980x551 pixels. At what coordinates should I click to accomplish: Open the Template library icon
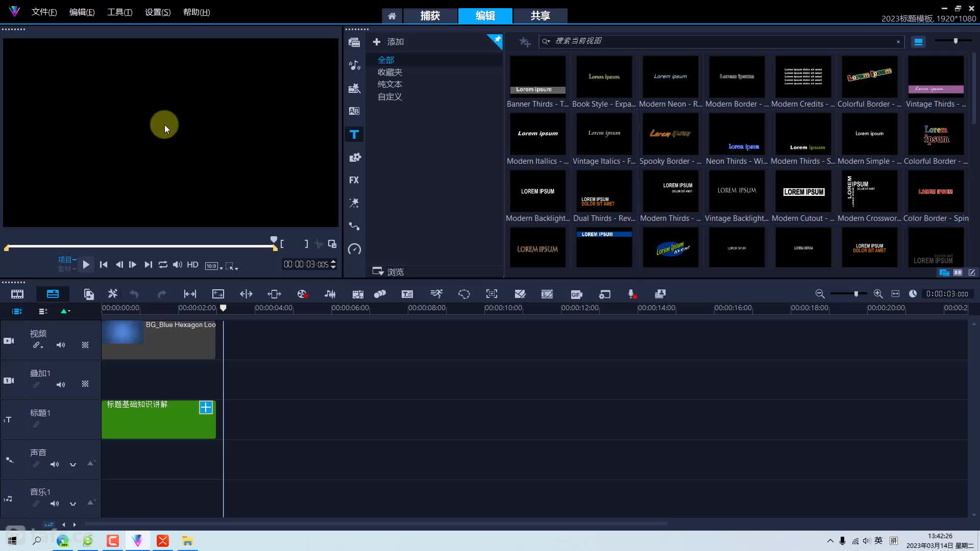[x=354, y=88]
